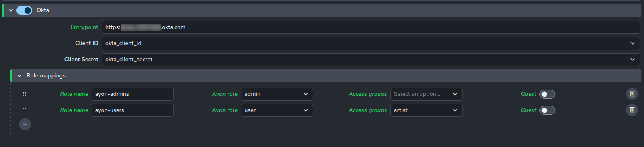
Task: Open Ayon role dropdown showing user
Action: tap(277, 110)
